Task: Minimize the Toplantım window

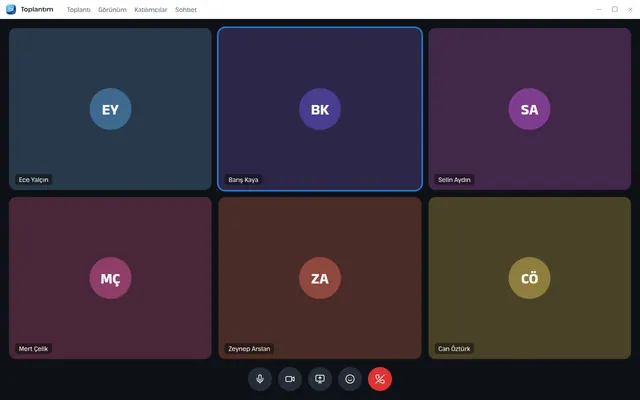Action: tap(599, 9)
